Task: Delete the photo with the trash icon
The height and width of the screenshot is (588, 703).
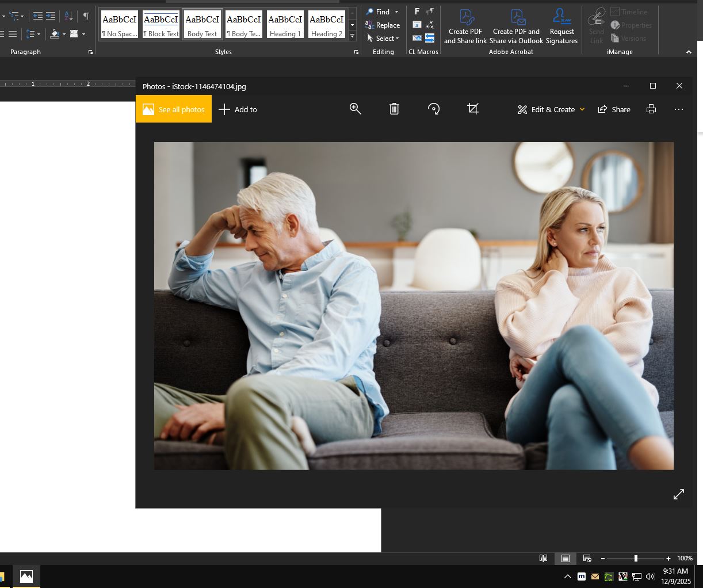Action: click(x=394, y=109)
